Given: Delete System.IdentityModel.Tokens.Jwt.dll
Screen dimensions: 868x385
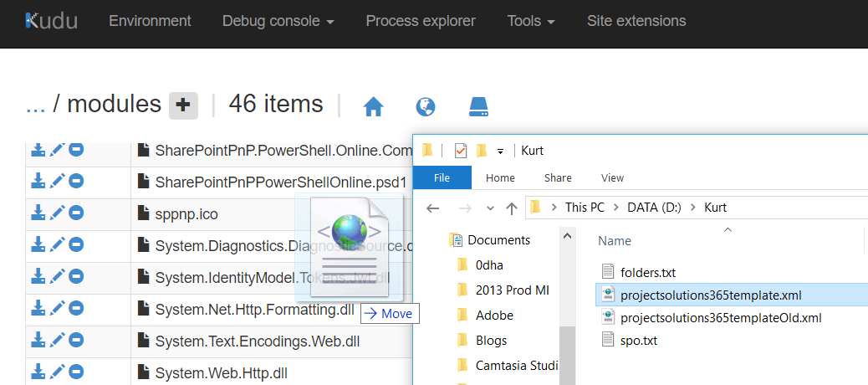Looking at the screenshot, I should 76,276.
